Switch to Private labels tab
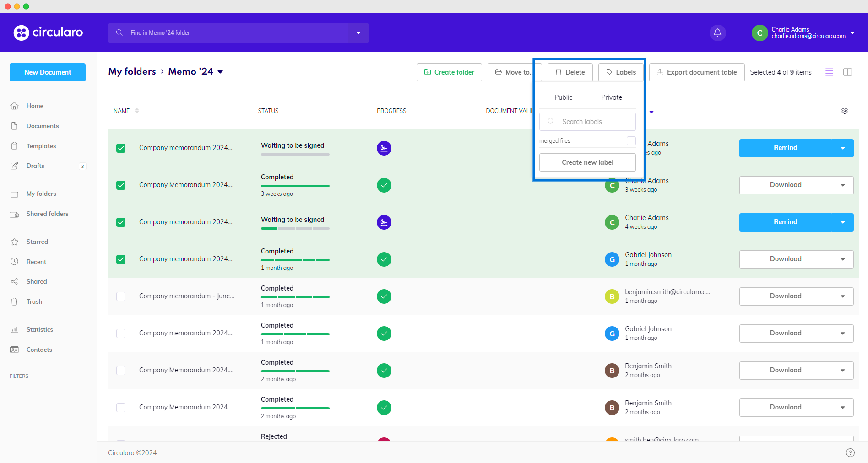Image resolution: width=868 pixels, height=463 pixels. (612, 97)
